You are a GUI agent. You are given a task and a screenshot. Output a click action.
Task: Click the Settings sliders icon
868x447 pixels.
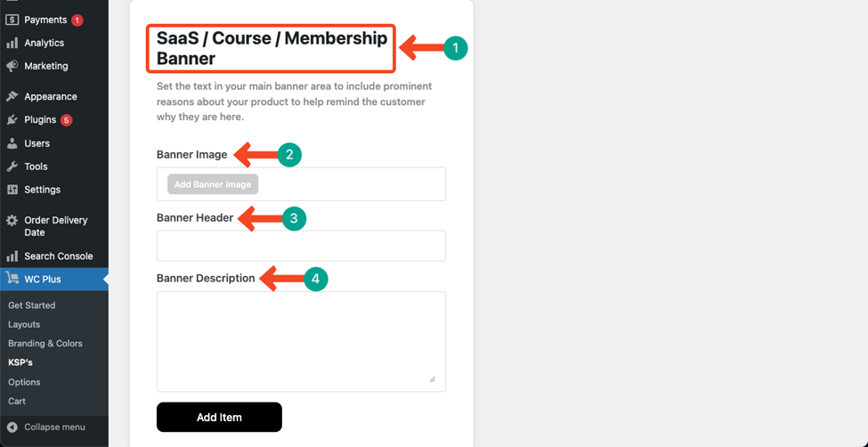12,190
